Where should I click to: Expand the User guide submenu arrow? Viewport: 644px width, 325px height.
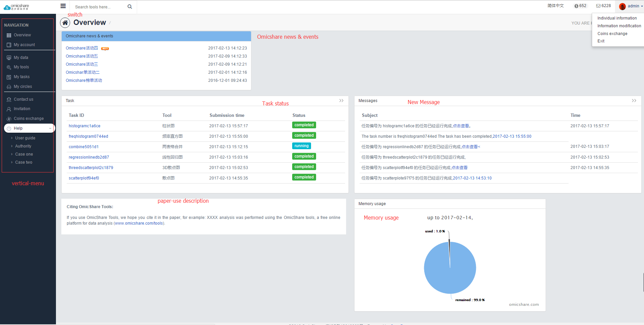12,138
